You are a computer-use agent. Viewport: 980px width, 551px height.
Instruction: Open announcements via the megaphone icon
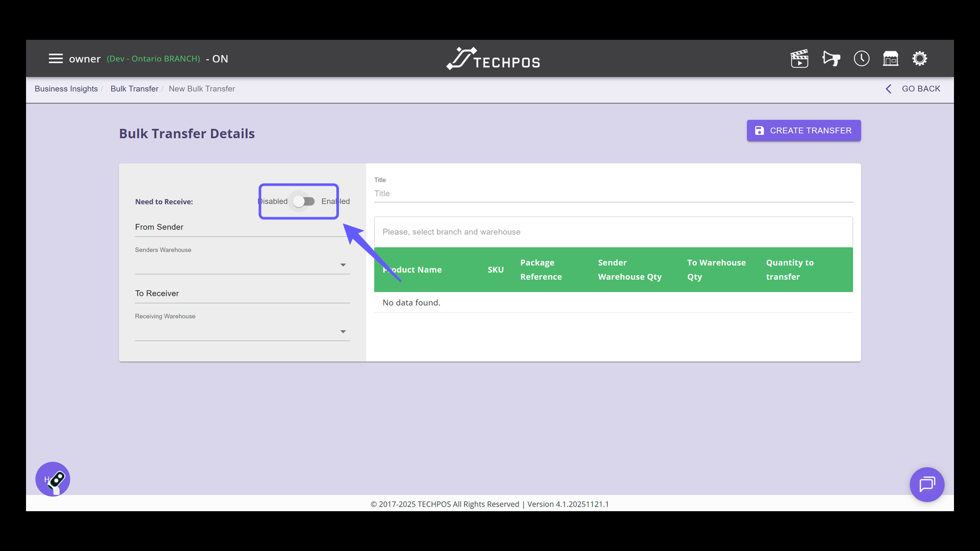point(830,58)
